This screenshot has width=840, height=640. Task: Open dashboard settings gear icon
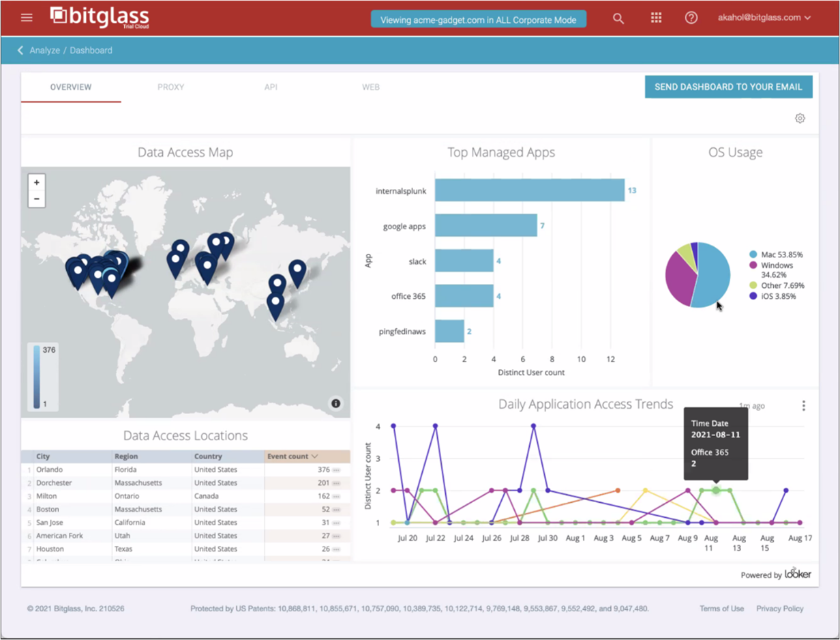[x=800, y=119]
